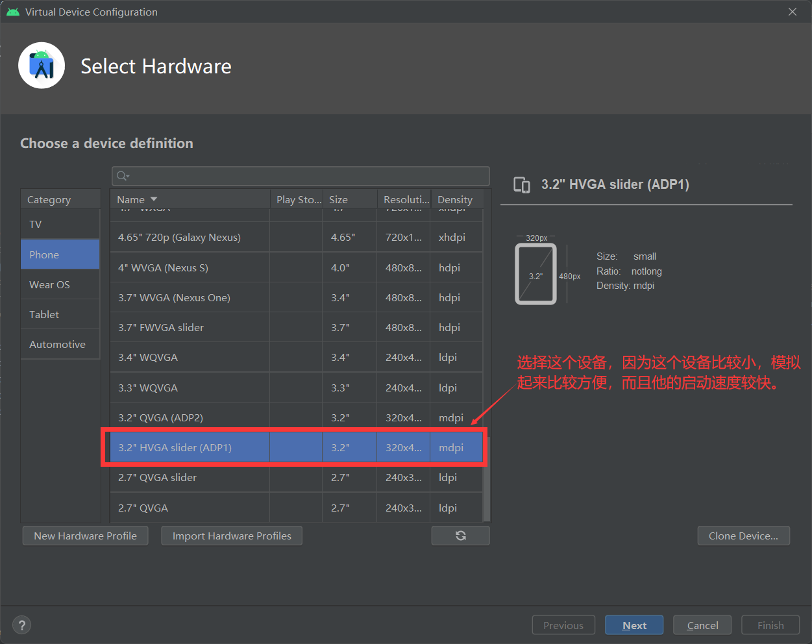Click Import Hardware Profiles button
Viewport: 812px width, 644px height.
tap(232, 536)
